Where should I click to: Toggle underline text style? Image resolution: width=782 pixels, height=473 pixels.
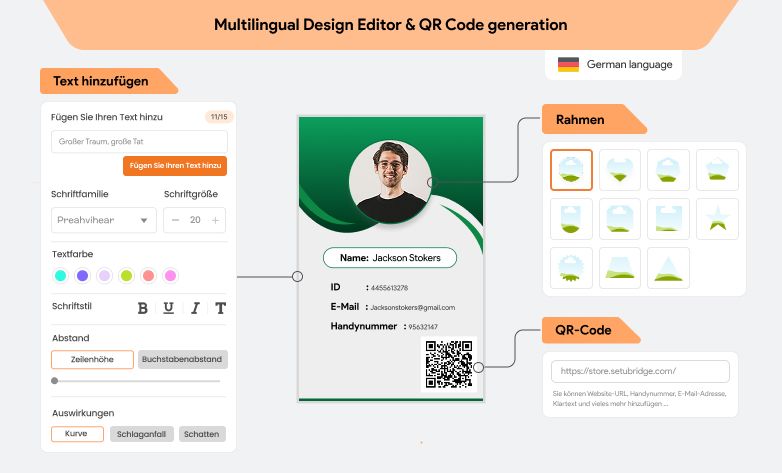(x=169, y=308)
